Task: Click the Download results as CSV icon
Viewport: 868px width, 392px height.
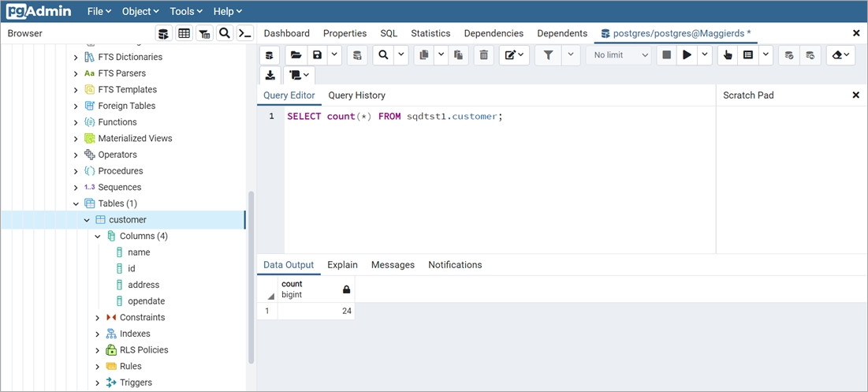Action: (270, 75)
